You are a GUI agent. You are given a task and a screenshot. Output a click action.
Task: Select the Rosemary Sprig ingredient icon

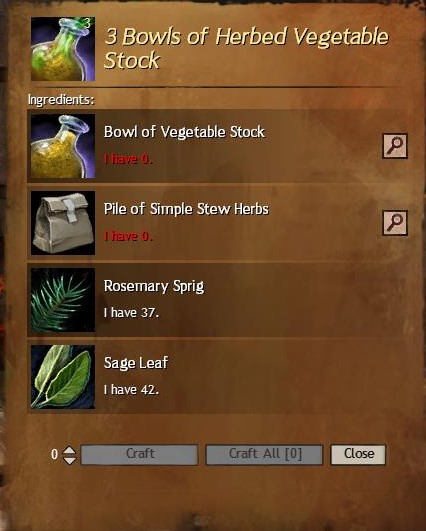tap(63, 300)
